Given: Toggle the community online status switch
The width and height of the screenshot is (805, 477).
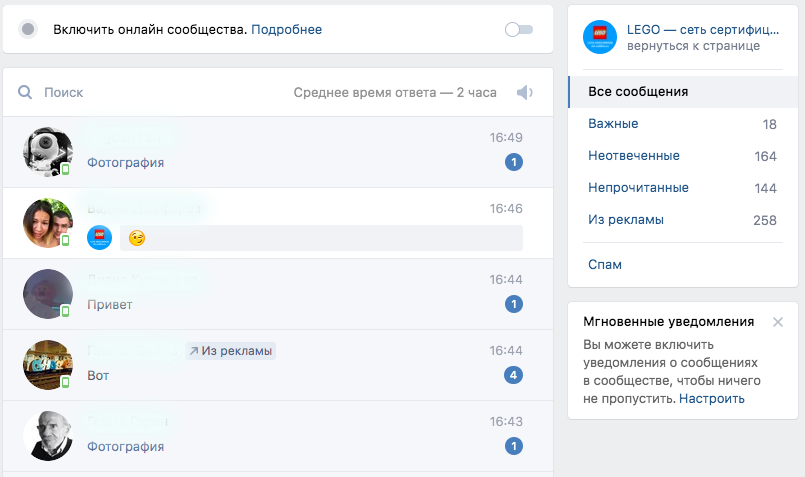Looking at the screenshot, I should pos(519,30).
